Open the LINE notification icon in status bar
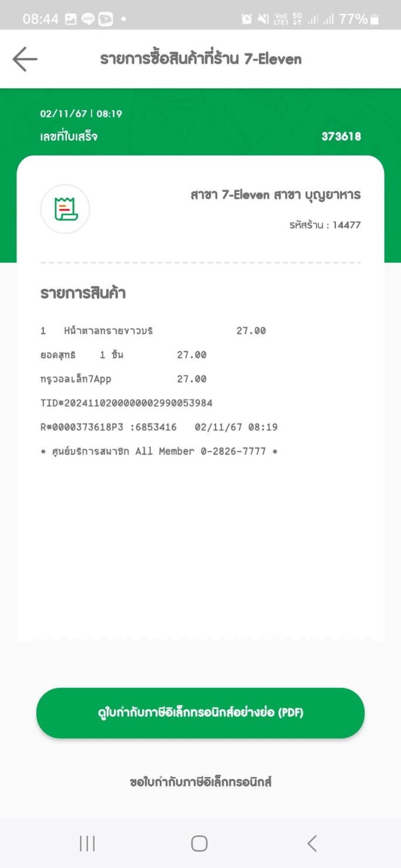This screenshot has height=868, width=401. (88, 19)
